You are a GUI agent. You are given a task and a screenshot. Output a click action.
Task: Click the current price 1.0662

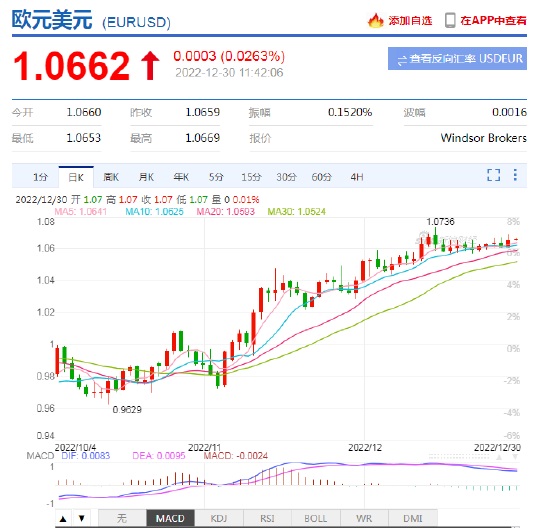tap(72, 66)
